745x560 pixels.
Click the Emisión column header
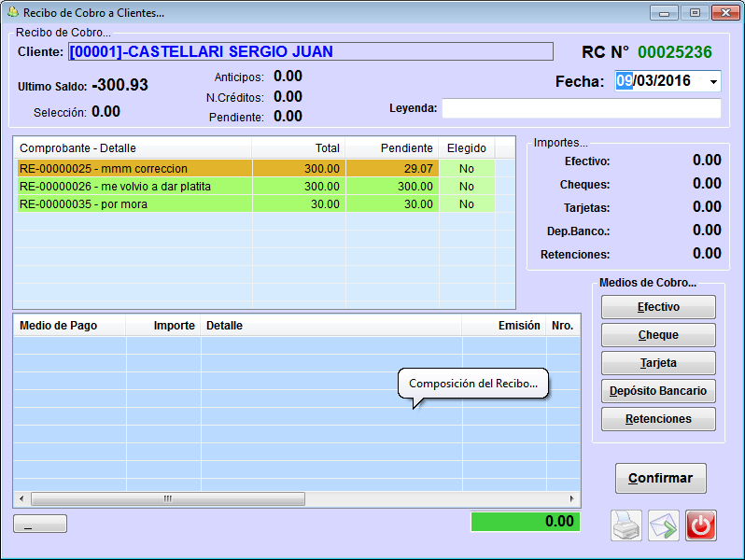point(504,326)
